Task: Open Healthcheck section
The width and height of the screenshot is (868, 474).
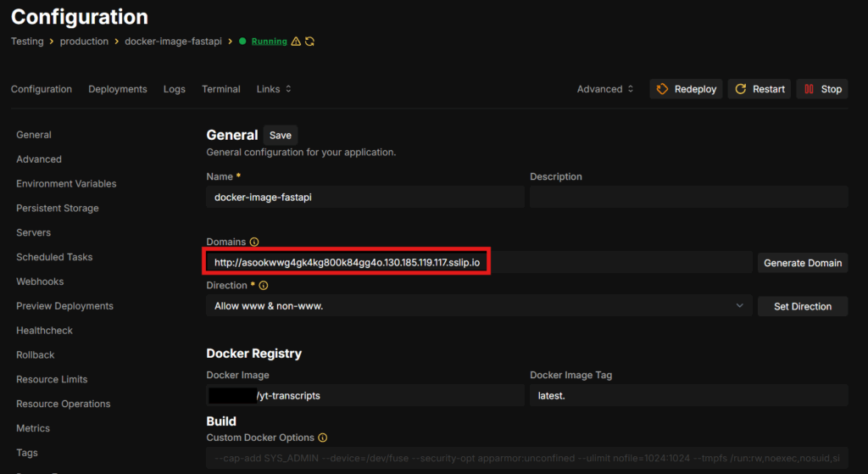Action: (44, 331)
